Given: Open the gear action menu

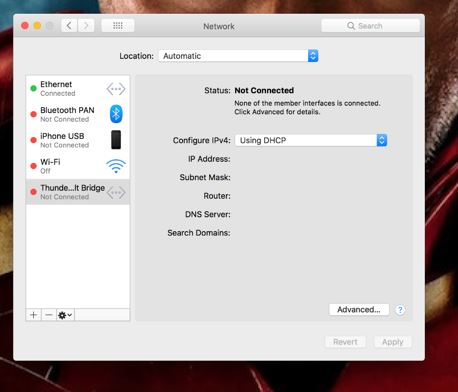Looking at the screenshot, I should [x=65, y=315].
